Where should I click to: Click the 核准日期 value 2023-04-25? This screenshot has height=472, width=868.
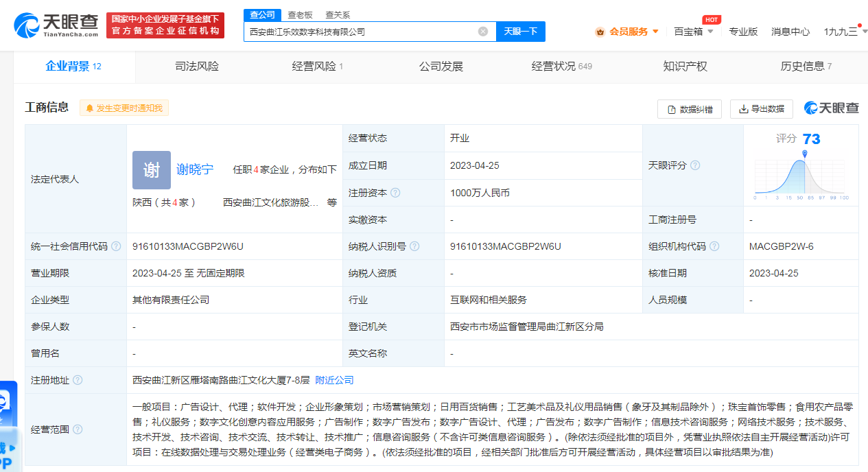click(x=774, y=273)
